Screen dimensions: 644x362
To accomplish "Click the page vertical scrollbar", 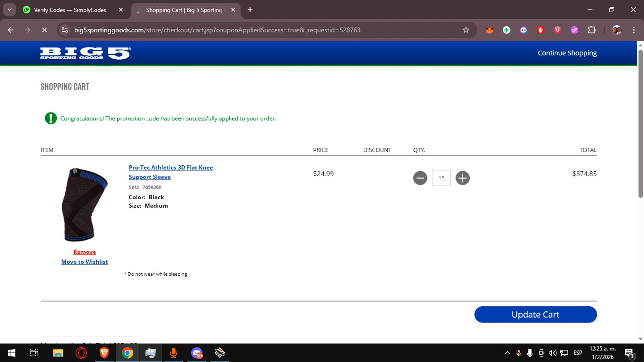I will (x=641, y=124).
